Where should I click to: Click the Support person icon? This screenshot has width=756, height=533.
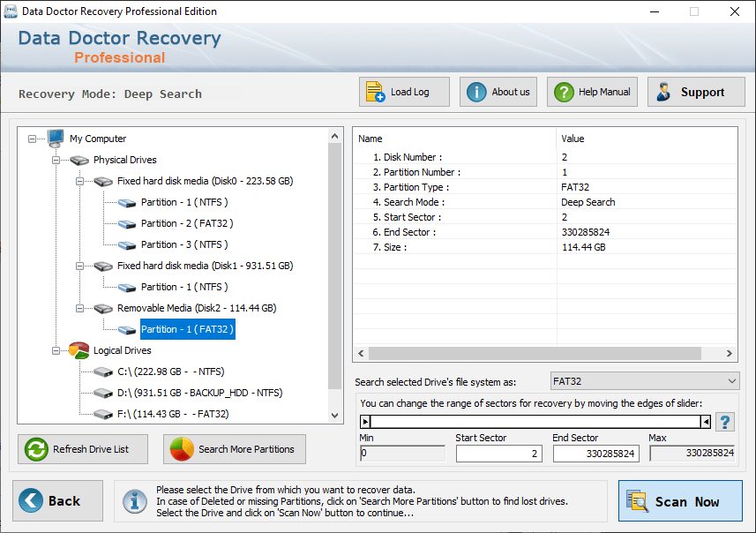664,92
